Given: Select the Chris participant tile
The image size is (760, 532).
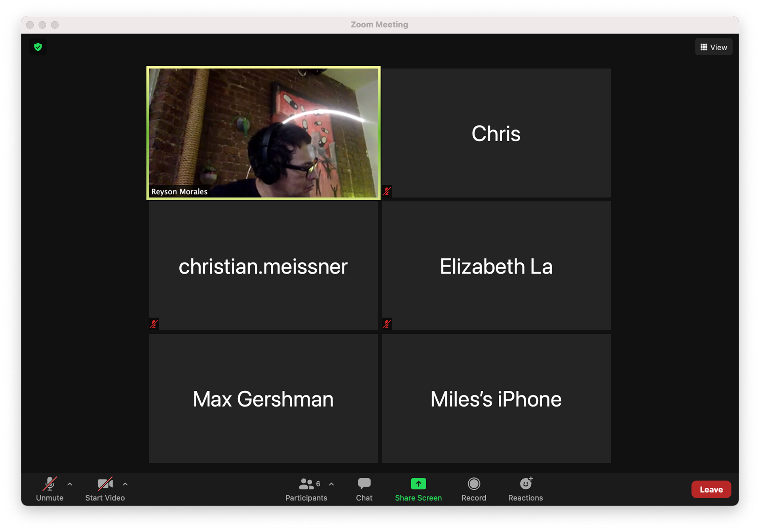Looking at the screenshot, I should click(496, 133).
